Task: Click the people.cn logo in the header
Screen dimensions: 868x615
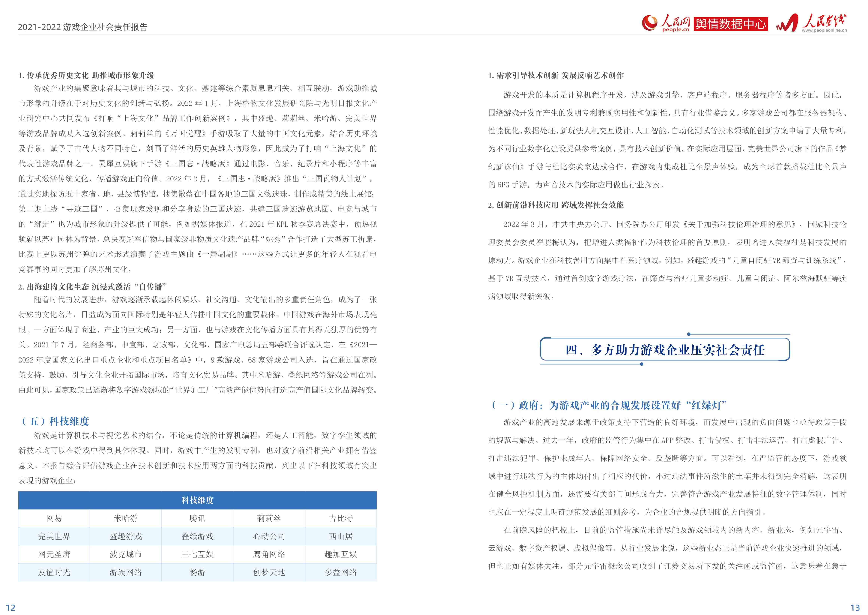Action: [666, 23]
